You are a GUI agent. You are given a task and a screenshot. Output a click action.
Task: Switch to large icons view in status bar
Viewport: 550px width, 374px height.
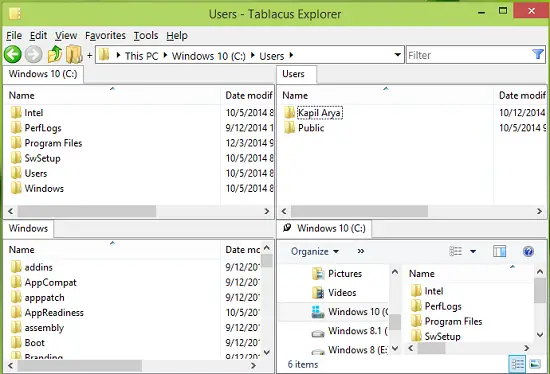535,364
